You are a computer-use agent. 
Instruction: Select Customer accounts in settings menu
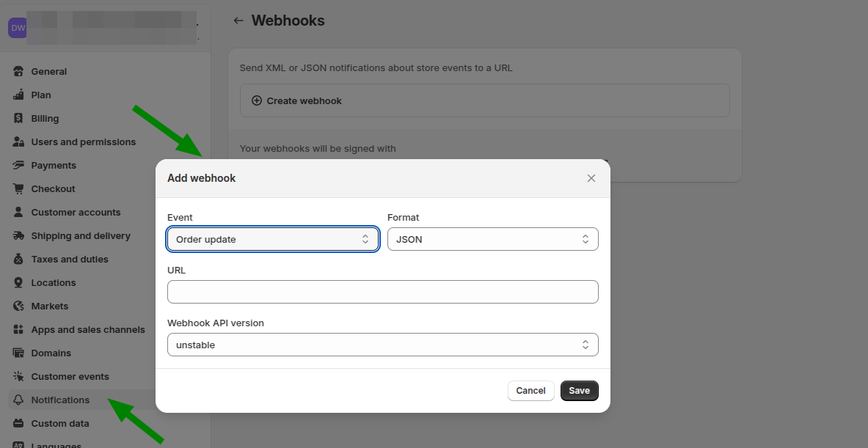(76, 213)
